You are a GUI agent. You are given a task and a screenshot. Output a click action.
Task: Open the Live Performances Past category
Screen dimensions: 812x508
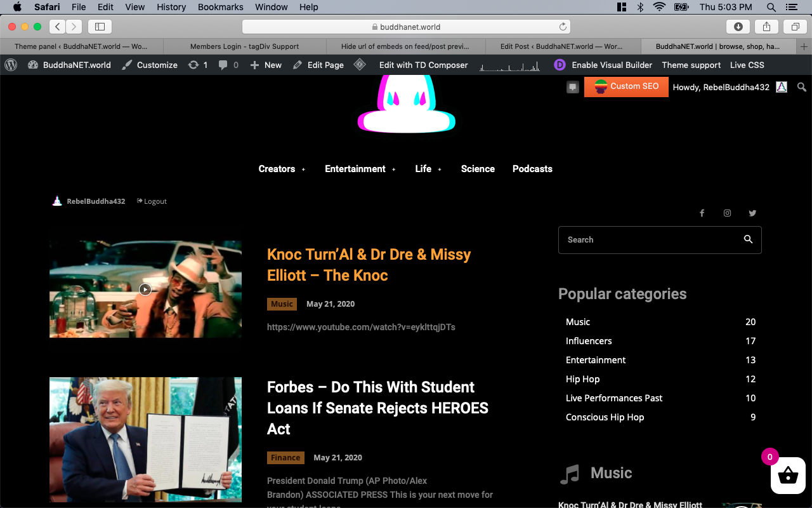click(x=614, y=398)
